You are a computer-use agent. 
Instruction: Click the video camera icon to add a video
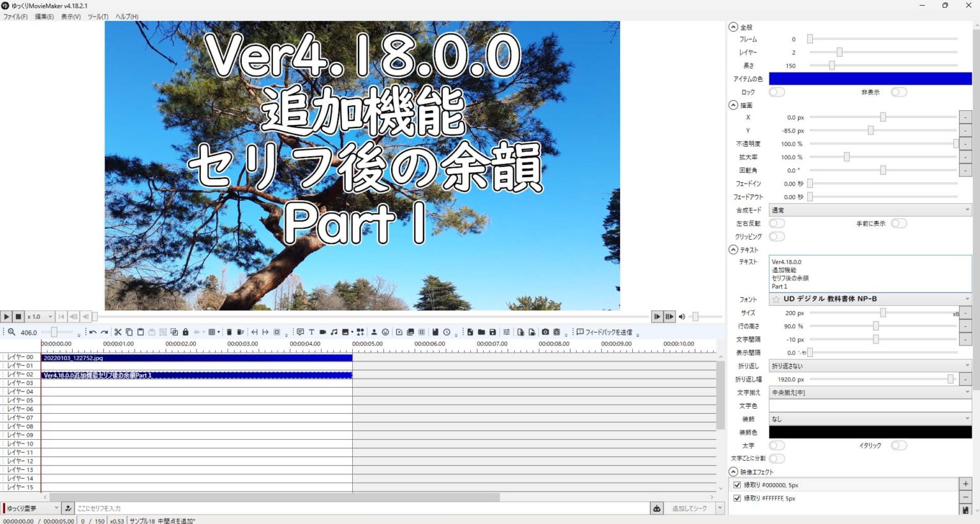coord(323,332)
